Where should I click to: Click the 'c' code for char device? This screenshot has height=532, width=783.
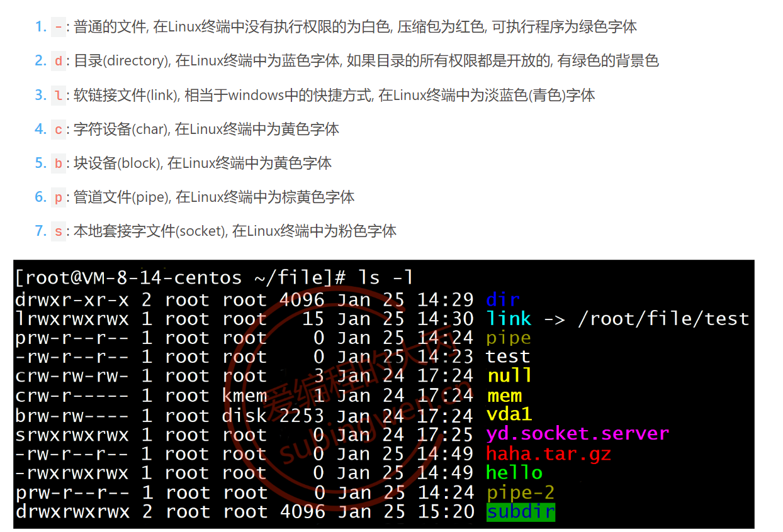[59, 129]
